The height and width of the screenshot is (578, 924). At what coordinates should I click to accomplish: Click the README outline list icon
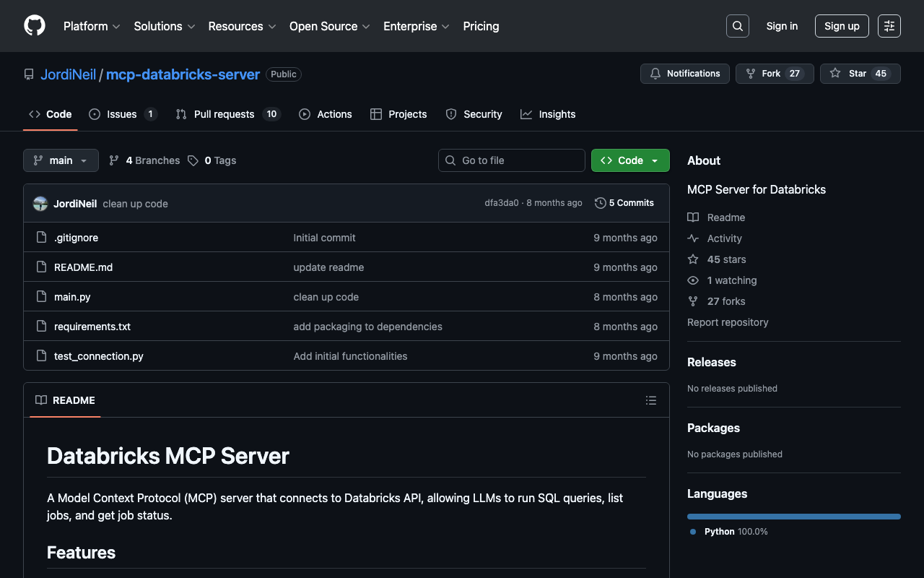point(650,400)
